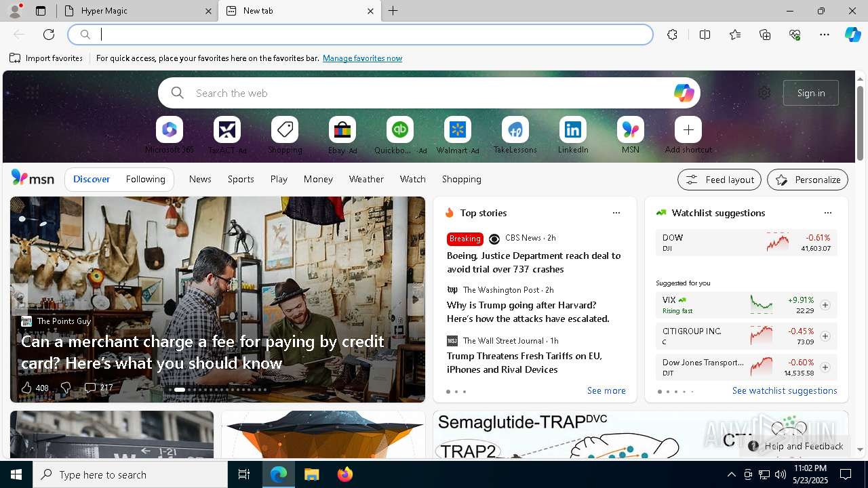Open Feed layout options
Image resolution: width=868 pixels, height=488 pixels.
point(719,180)
